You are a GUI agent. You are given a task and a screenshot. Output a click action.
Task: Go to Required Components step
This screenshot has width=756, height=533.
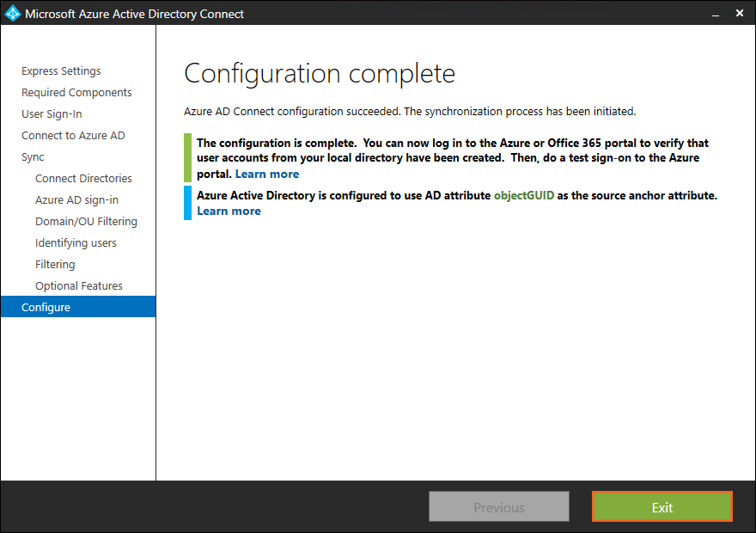76,93
